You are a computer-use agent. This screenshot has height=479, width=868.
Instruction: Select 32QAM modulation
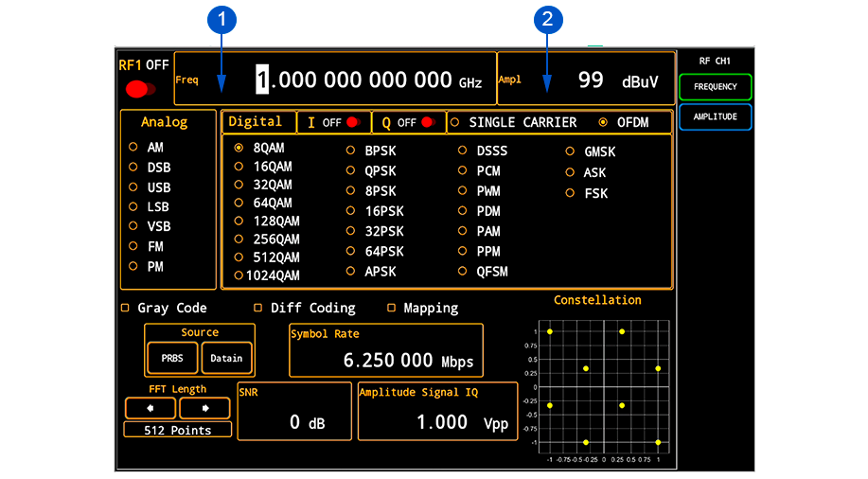point(239,185)
